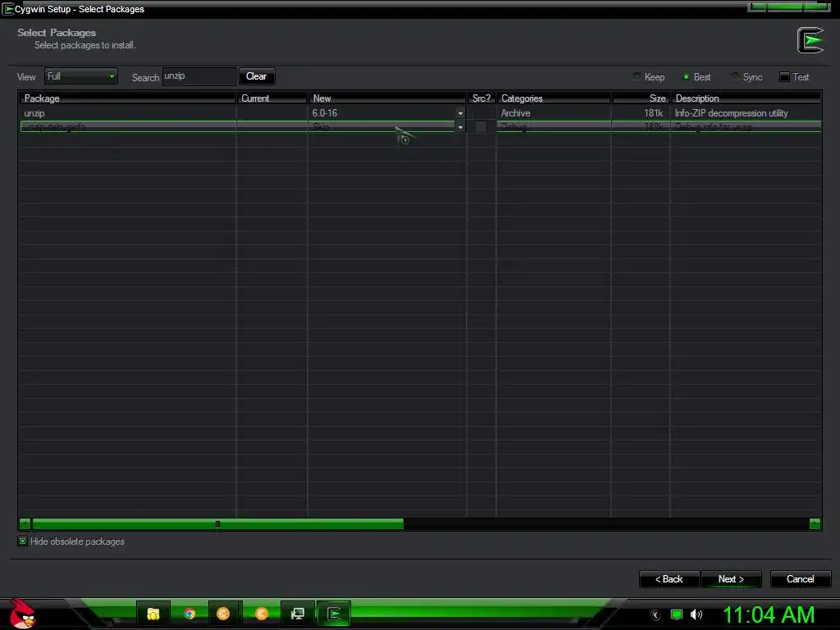The image size is (840, 630).
Task: Click the Cygwin title bar icon
Action: 7,9
